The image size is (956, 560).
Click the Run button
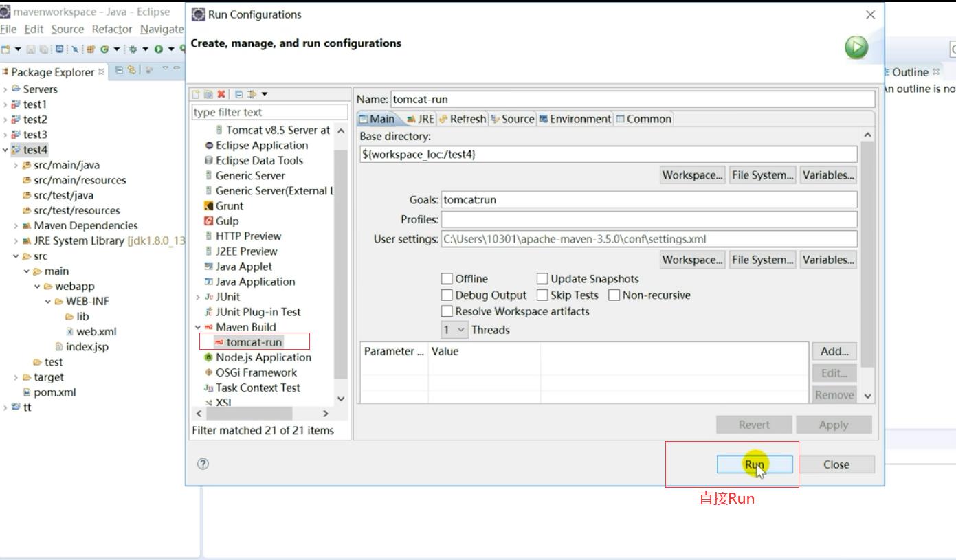pyautogui.click(x=755, y=464)
